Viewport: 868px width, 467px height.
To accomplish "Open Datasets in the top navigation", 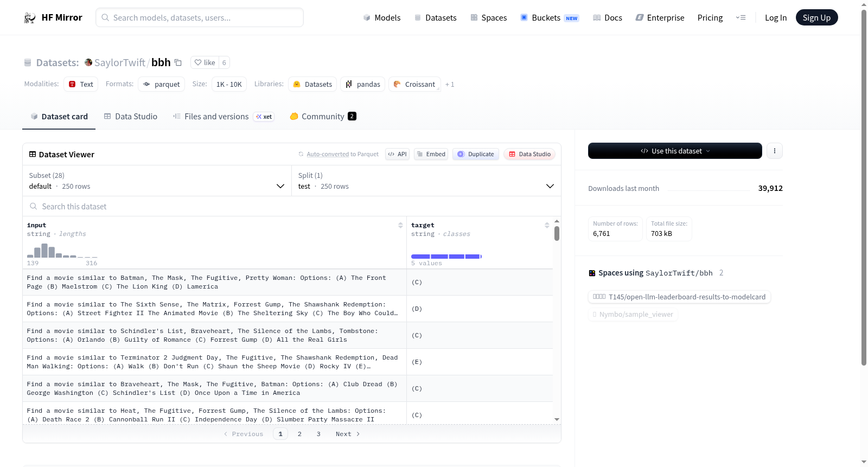I will 435,18.
